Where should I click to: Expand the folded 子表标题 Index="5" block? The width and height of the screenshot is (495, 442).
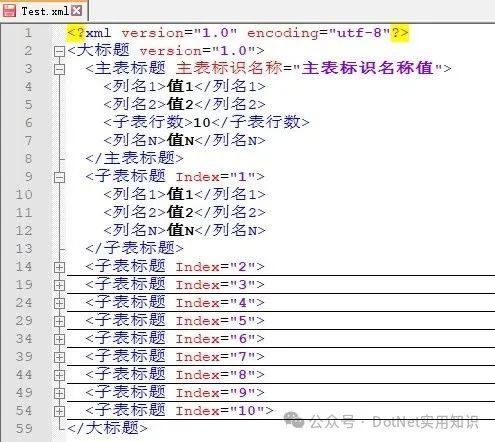[59, 321]
